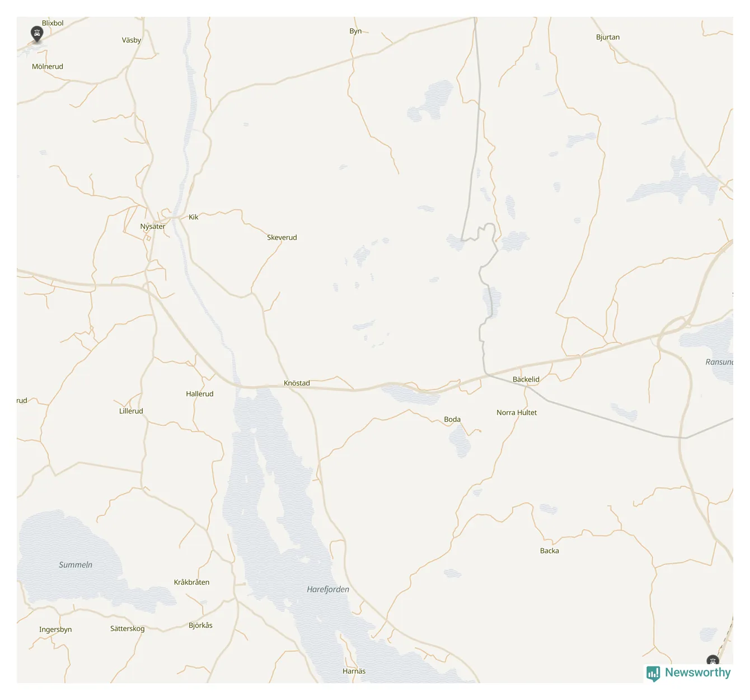This screenshot has height=700, width=750.
Task: Select the Harnäs place label
Action: coord(354,671)
